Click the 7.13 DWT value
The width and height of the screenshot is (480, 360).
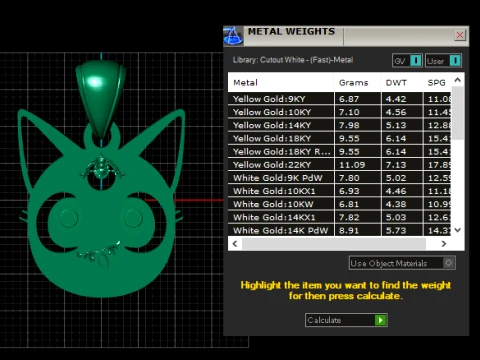396,165
